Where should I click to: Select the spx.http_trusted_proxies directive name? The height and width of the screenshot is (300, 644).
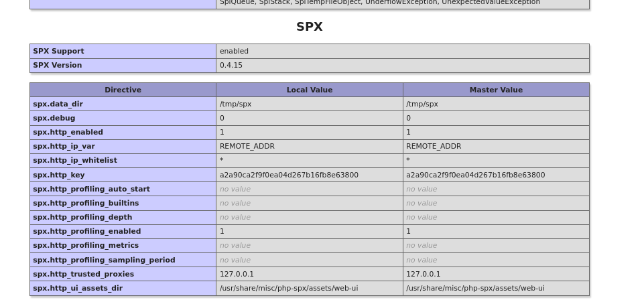pyautogui.click(x=83, y=274)
